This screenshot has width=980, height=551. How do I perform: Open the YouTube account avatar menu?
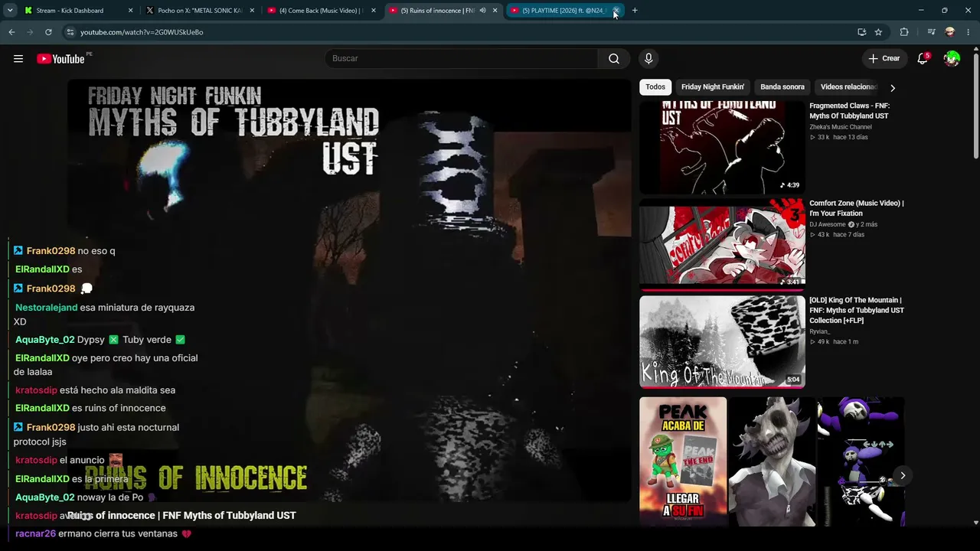coord(952,59)
